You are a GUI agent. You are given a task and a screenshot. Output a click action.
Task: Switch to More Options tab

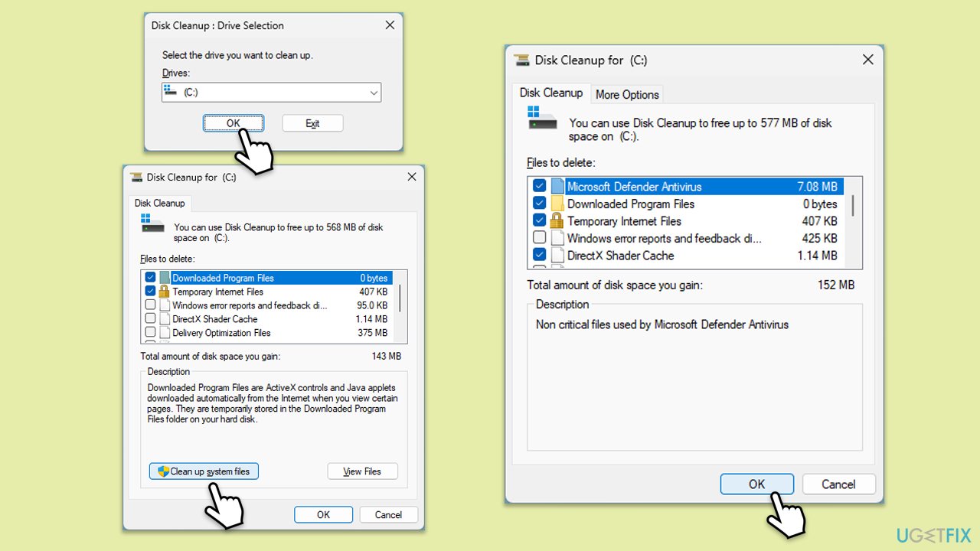click(627, 94)
